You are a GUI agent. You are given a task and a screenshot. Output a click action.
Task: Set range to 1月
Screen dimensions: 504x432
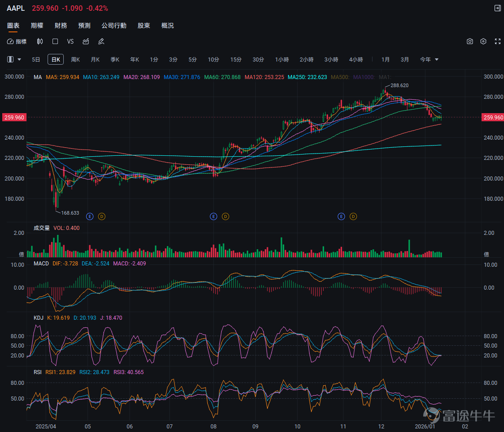[x=386, y=60]
